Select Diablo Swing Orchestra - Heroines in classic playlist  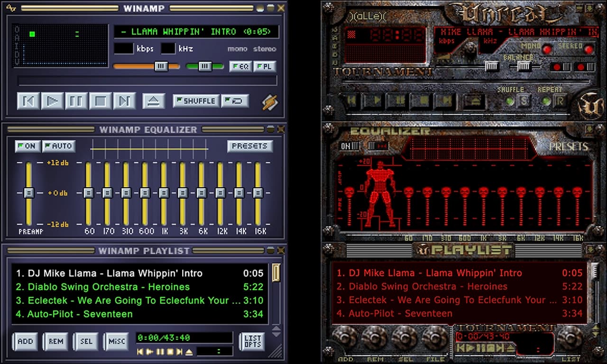(x=139, y=287)
